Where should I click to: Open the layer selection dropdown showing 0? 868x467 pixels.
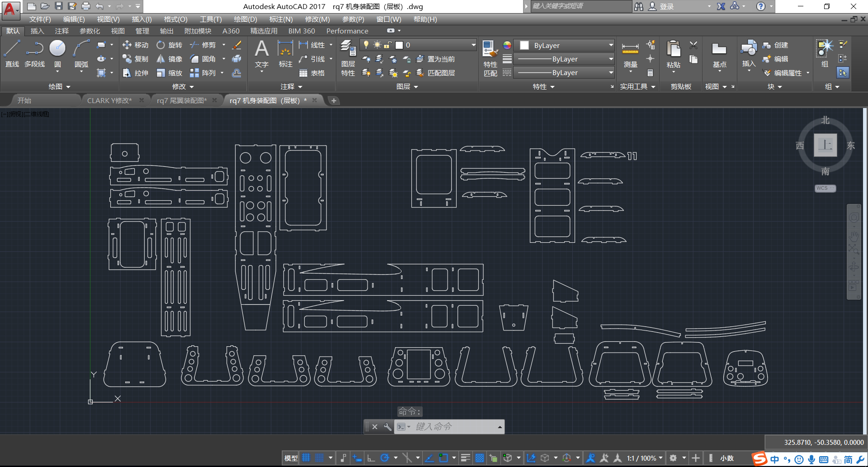[x=472, y=45]
